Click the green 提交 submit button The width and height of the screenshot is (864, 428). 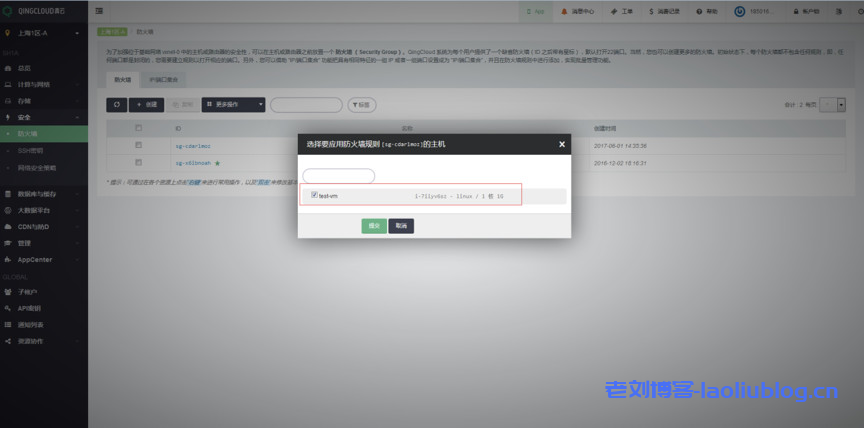click(x=374, y=226)
